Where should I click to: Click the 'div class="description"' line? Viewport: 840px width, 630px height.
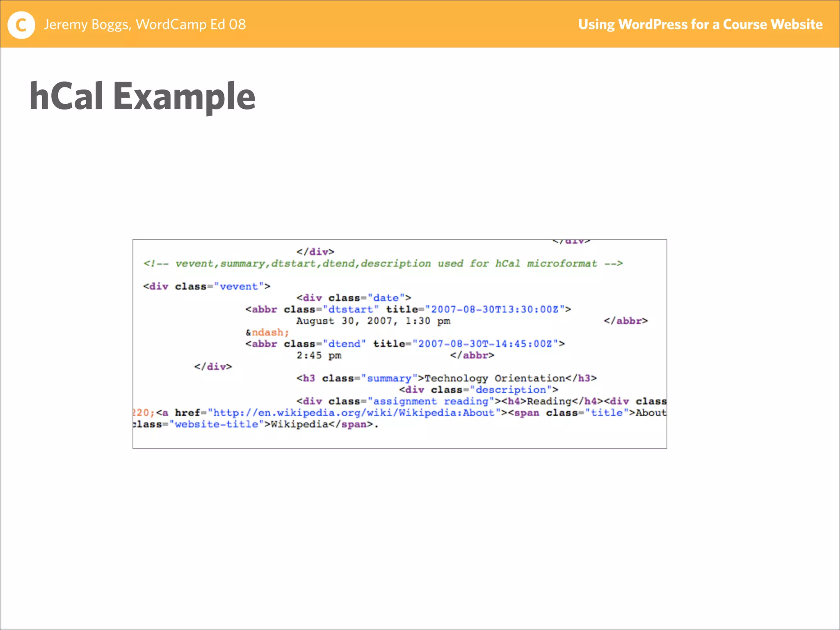click(x=479, y=390)
